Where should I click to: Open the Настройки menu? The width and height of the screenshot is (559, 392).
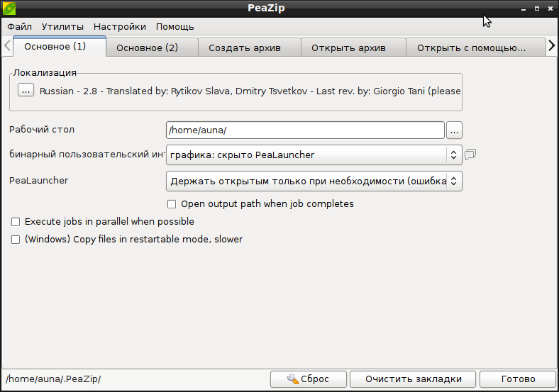[120, 27]
